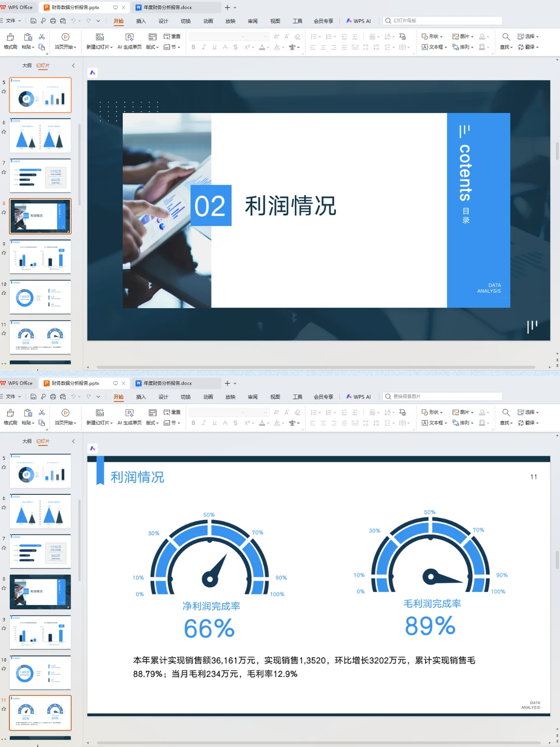Screen dimensions: 560x747
Task: Click the WPS AI icon above bottom slide canvas
Action: click(93, 448)
